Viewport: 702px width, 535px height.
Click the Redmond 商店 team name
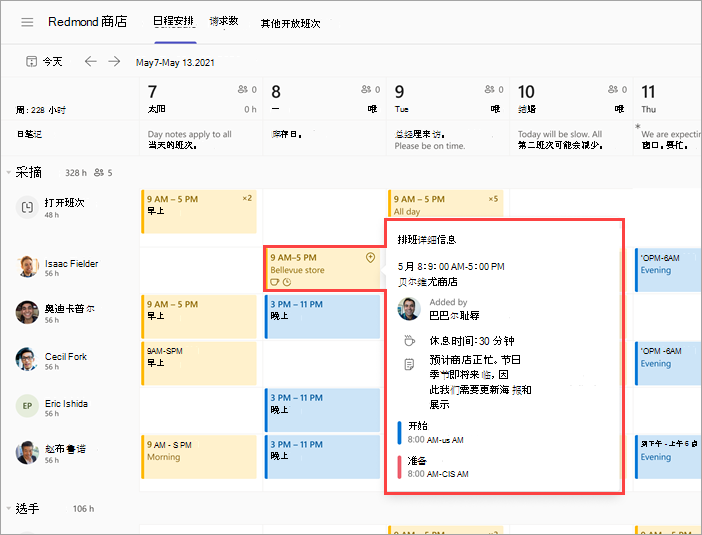click(88, 21)
